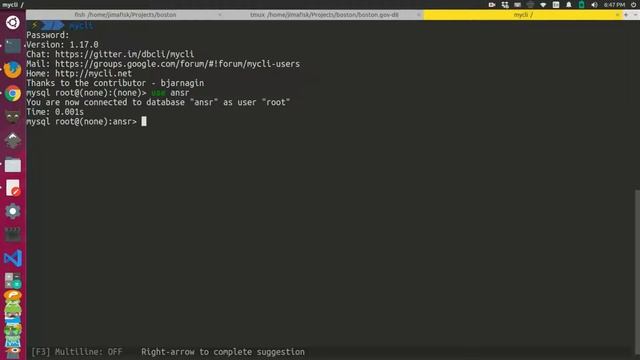
Task: Click the 'Password:' prompt line
Action: 48,35
